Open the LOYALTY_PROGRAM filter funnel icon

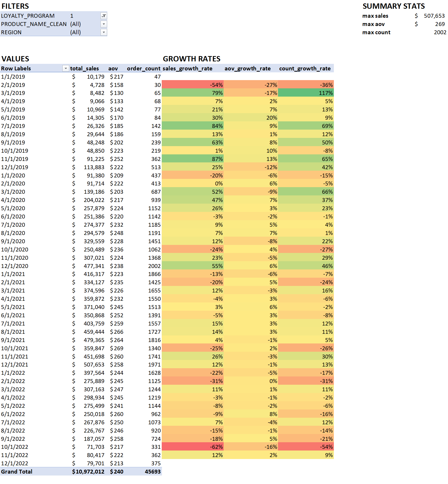pyautogui.click(x=104, y=16)
